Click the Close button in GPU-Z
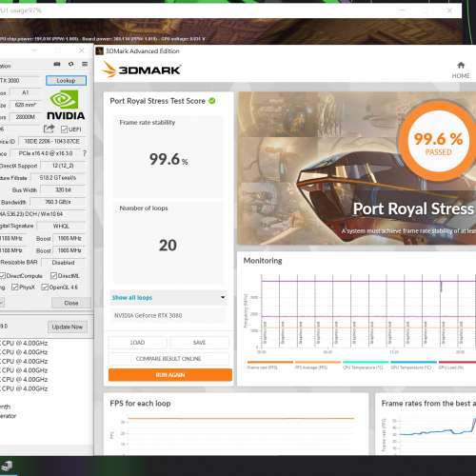 [71, 303]
